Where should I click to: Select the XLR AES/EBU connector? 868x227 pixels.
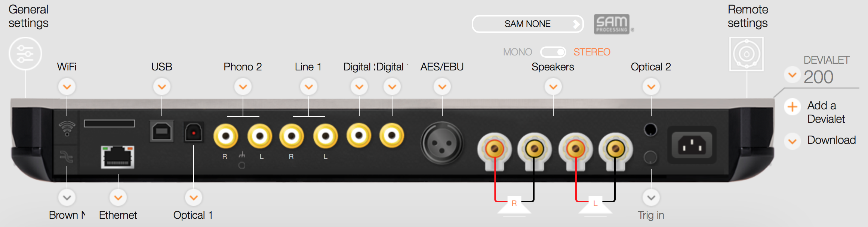(442, 143)
